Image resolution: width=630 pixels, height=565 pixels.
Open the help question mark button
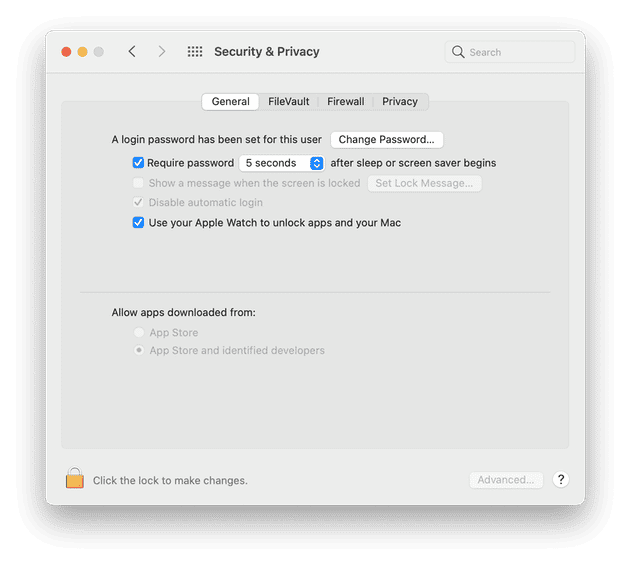pos(560,479)
